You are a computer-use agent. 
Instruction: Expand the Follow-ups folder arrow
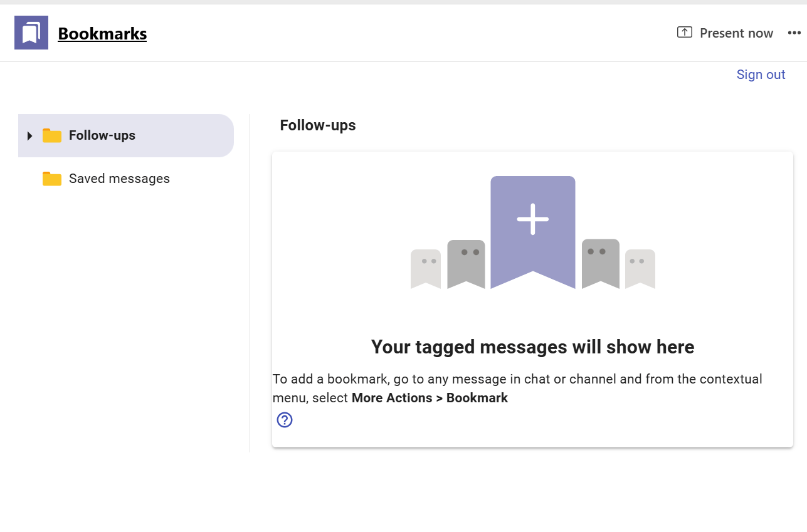click(29, 136)
